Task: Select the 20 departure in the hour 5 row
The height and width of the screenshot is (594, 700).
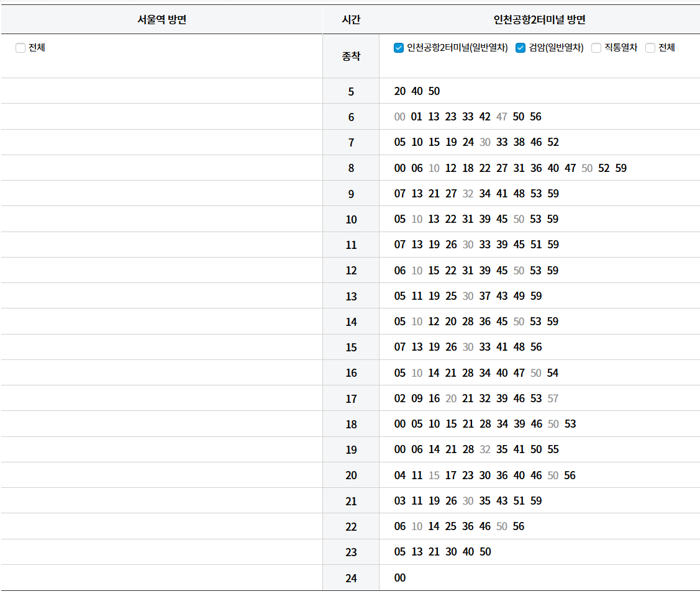Action: (x=400, y=91)
